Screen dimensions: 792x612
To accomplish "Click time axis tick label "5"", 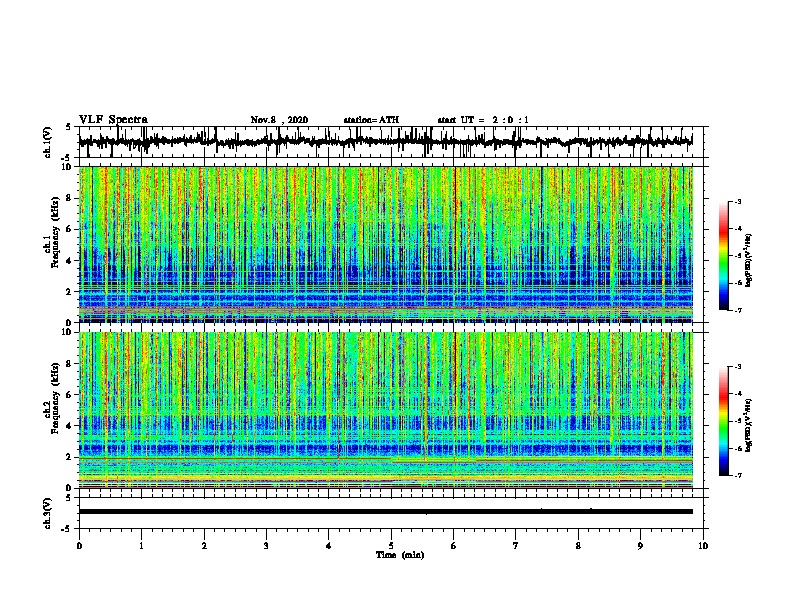I will [x=391, y=546].
